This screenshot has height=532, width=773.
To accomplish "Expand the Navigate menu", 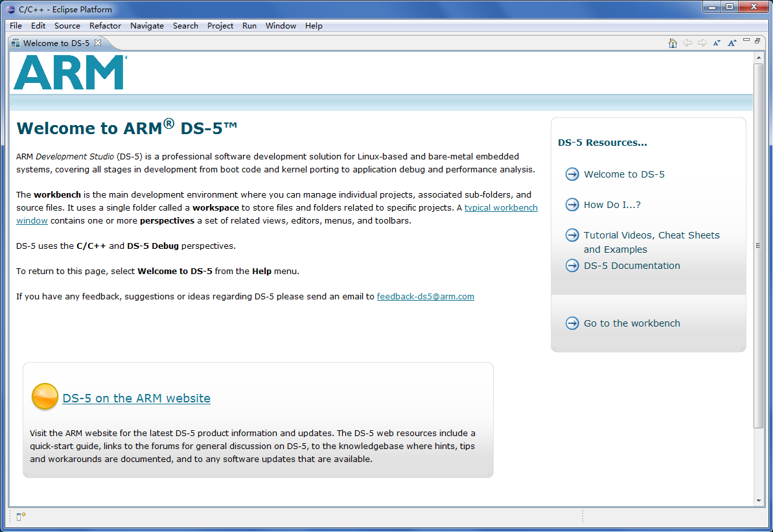I will [x=147, y=26].
